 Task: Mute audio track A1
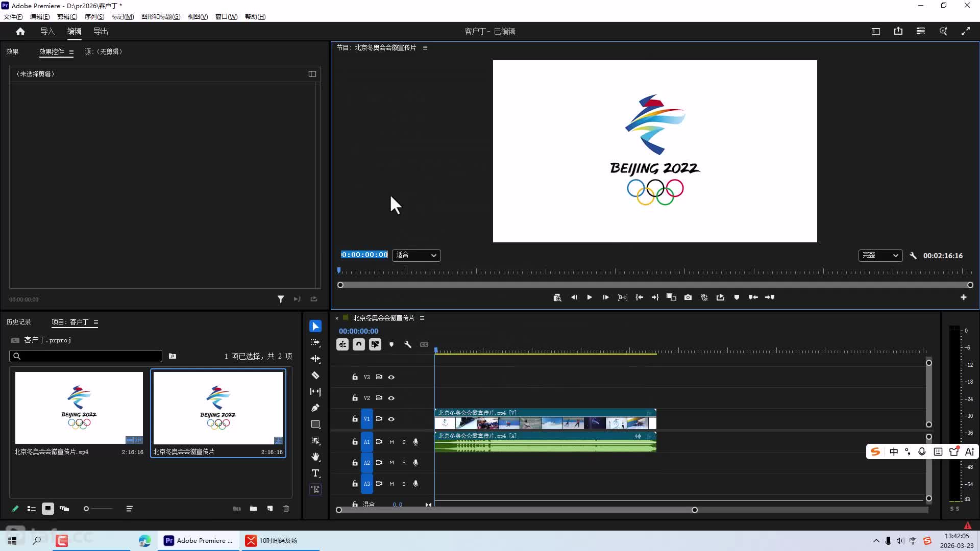tap(391, 442)
